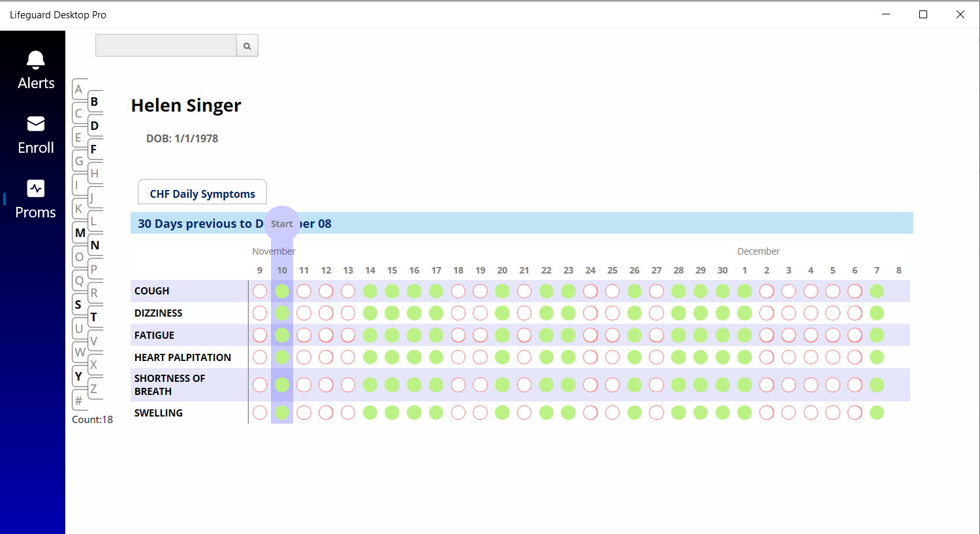
Task: Select letter Y in the alphabet index
Action: pos(78,376)
